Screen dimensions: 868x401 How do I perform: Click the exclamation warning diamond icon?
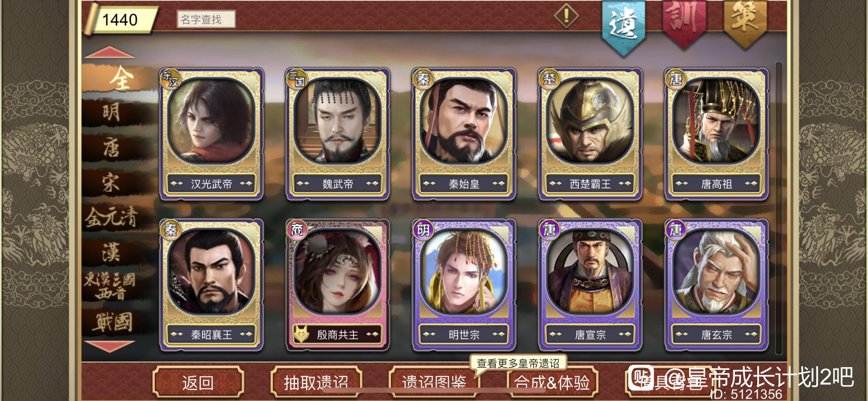click(566, 15)
